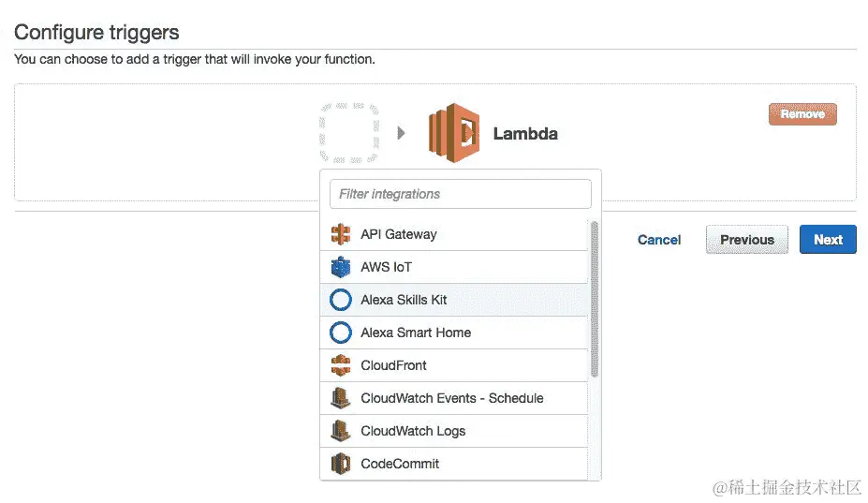Click the orange Lambda function icon

(454, 133)
